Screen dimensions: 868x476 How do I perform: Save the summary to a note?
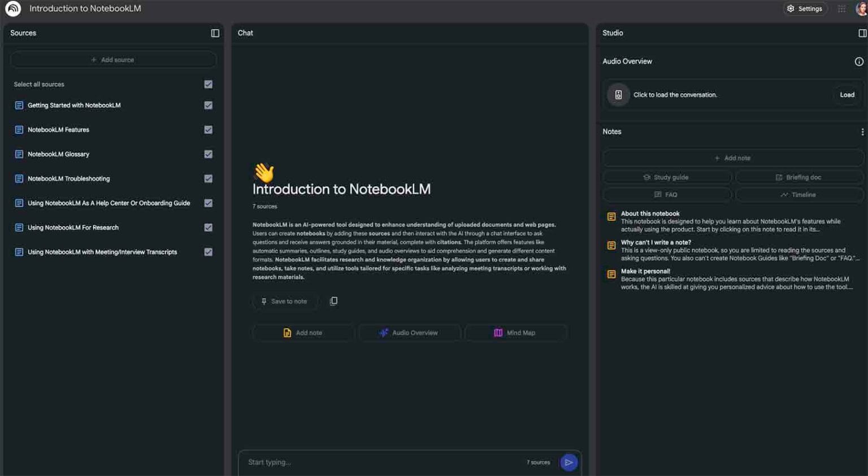tap(284, 302)
